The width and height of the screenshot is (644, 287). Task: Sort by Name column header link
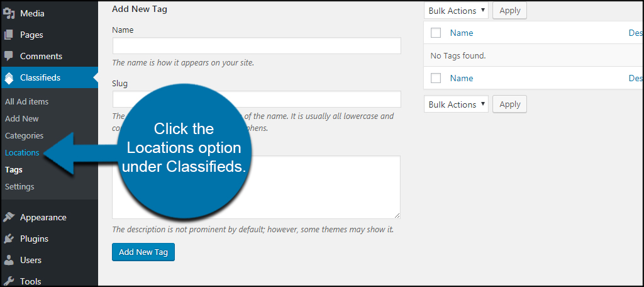tap(462, 33)
